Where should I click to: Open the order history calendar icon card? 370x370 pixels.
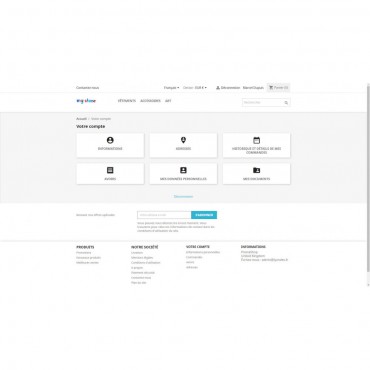tap(256, 145)
